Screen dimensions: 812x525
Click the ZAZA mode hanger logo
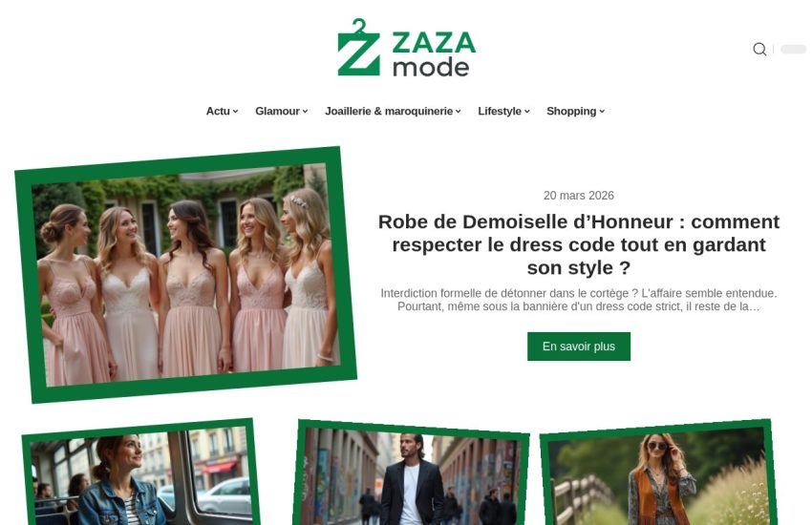click(406, 48)
